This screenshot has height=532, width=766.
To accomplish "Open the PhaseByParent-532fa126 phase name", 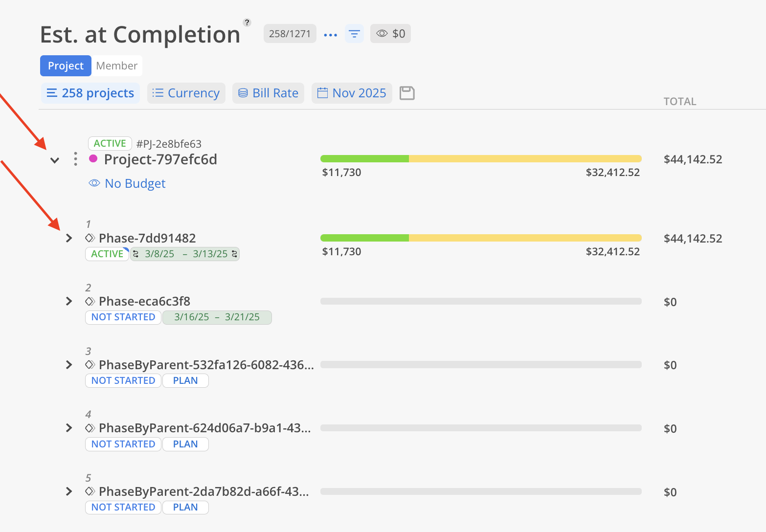I will point(206,365).
